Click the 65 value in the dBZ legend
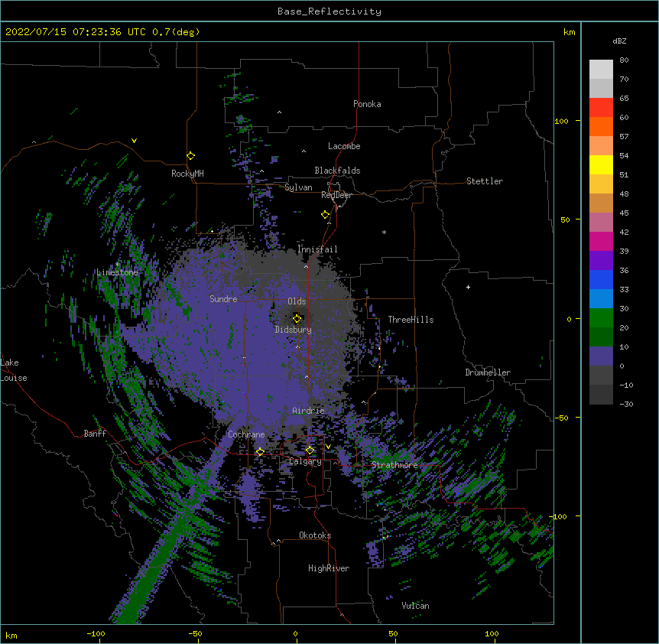The height and width of the screenshot is (644, 659). pos(624,99)
